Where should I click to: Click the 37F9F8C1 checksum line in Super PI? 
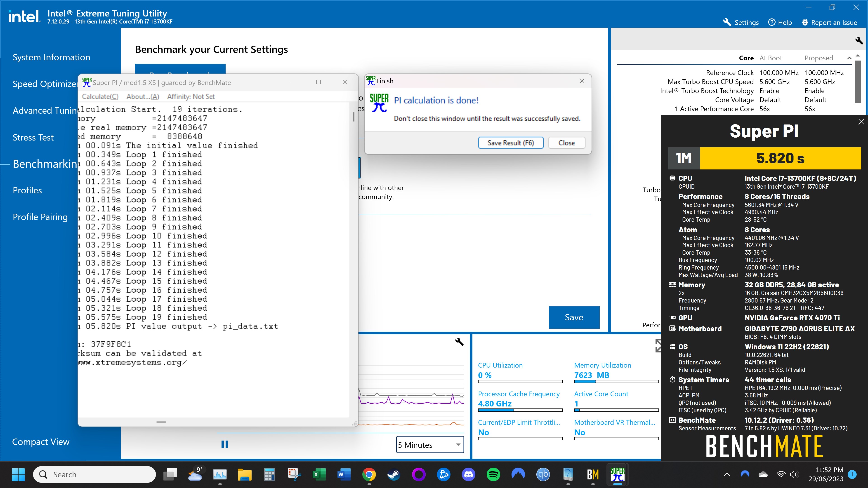point(104,344)
